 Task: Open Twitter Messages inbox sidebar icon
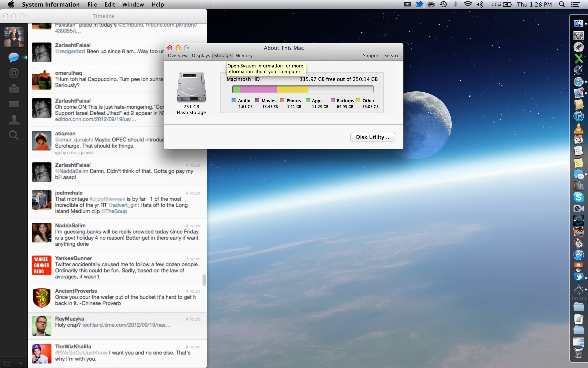point(14,89)
